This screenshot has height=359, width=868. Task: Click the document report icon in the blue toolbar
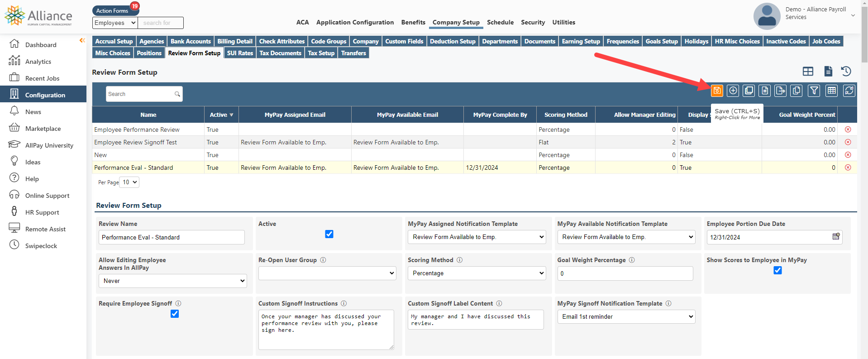765,91
